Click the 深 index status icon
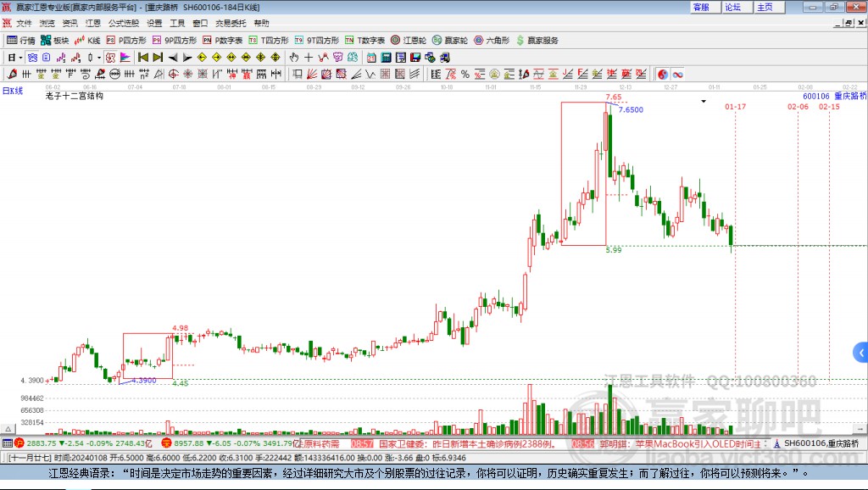The height and width of the screenshot is (490, 868). (x=166, y=443)
